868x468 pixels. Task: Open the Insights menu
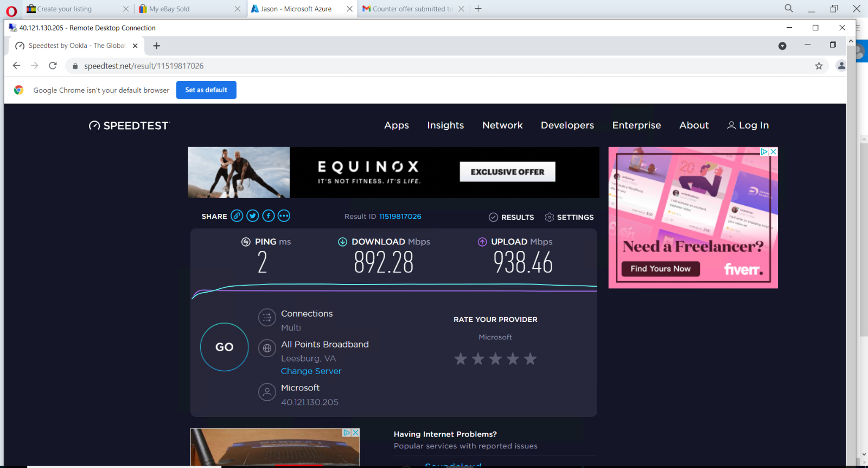[x=445, y=125]
